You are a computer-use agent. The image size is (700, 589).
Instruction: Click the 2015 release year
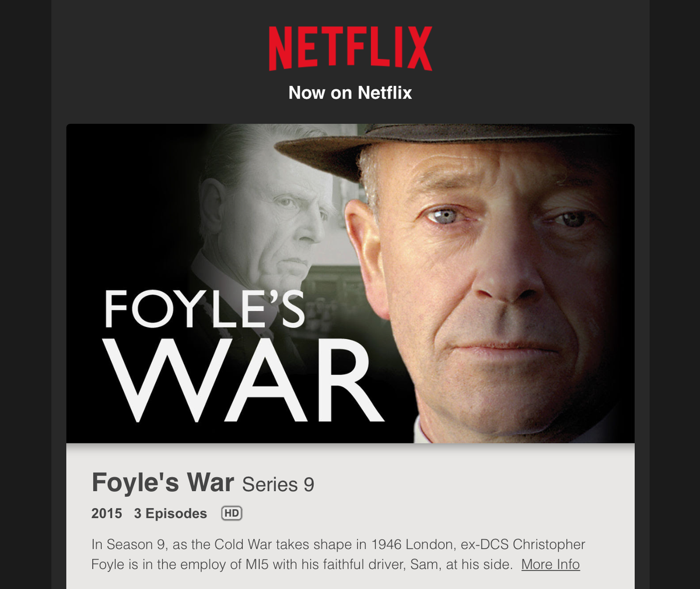(x=107, y=514)
